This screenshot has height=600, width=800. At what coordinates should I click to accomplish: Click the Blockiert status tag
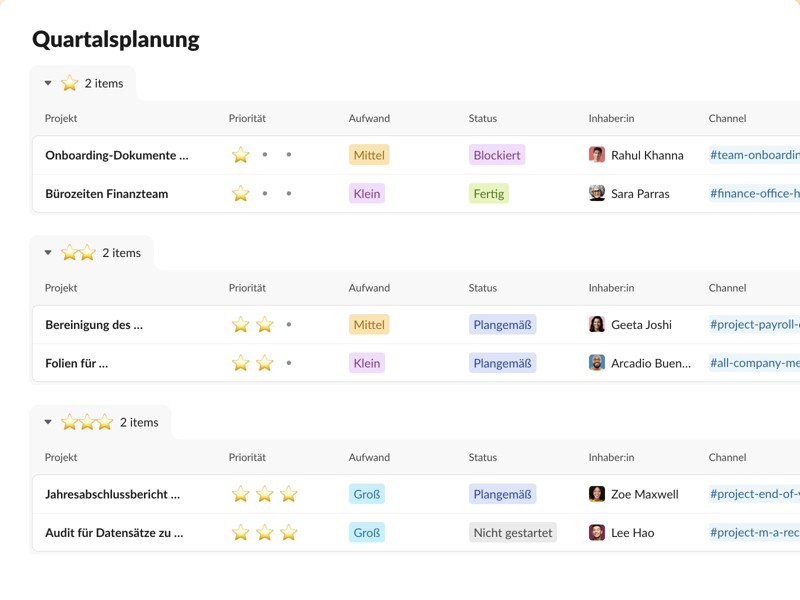(x=497, y=155)
